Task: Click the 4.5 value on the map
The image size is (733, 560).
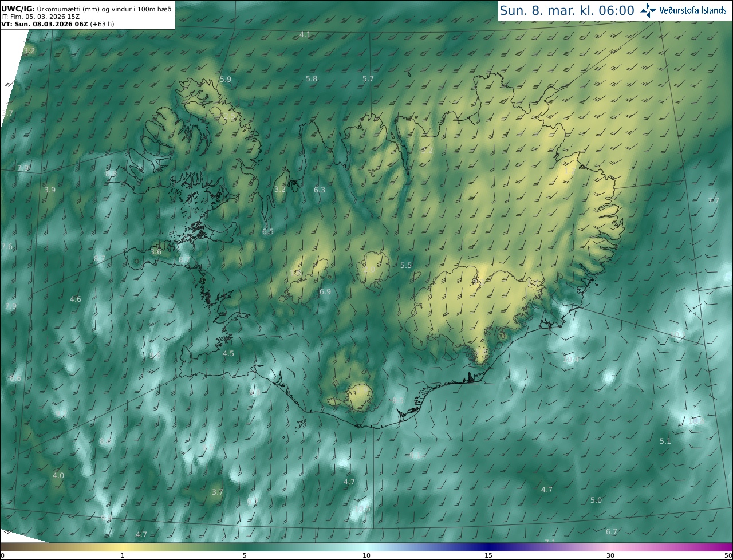Action: [x=228, y=354]
